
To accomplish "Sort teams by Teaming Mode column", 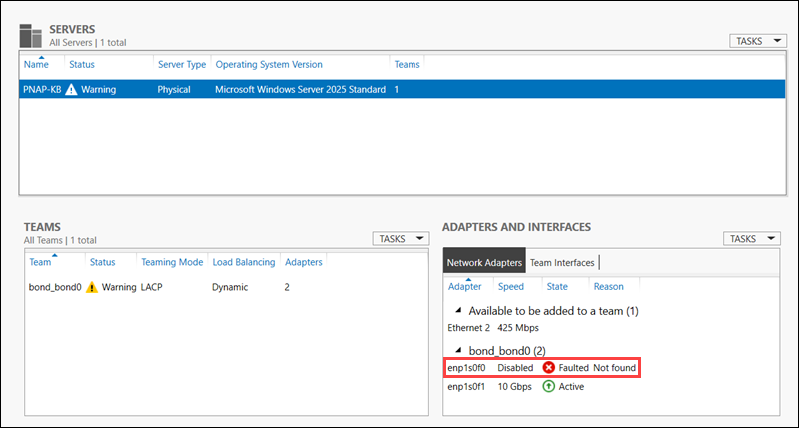I will pos(172,262).
